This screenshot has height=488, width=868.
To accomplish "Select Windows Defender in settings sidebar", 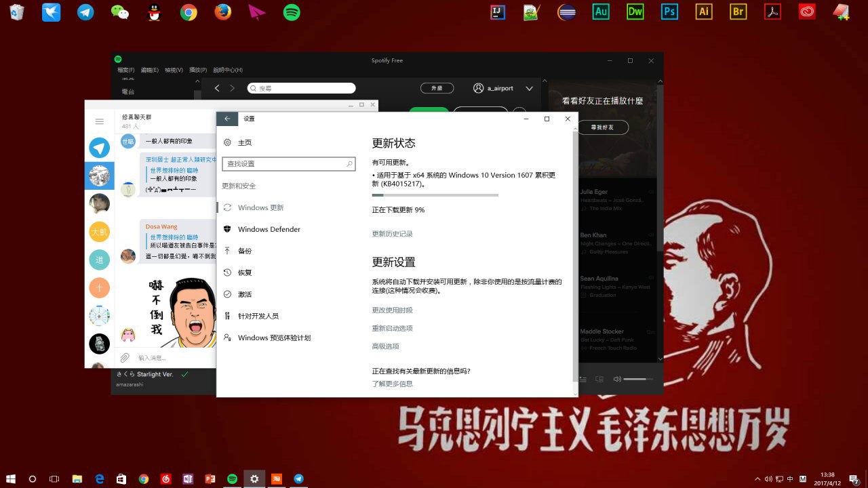I will click(x=269, y=229).
